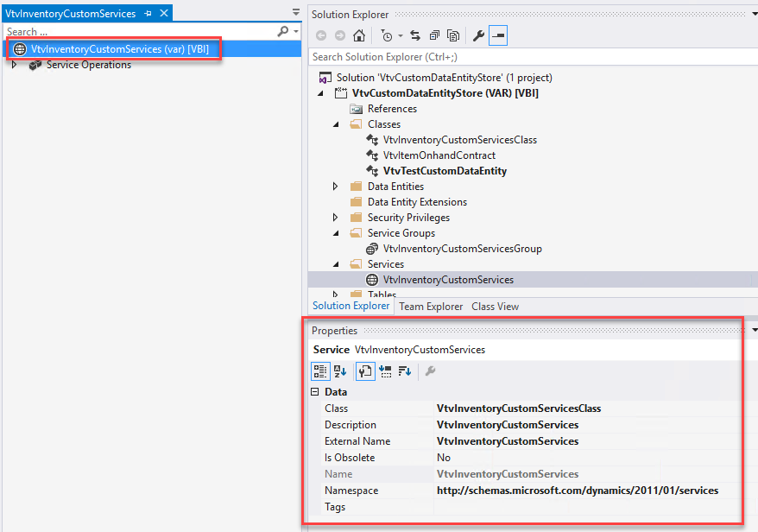Click the Service Groups folder icon
This screenshot has height=532, width=758.
point(356,233)
